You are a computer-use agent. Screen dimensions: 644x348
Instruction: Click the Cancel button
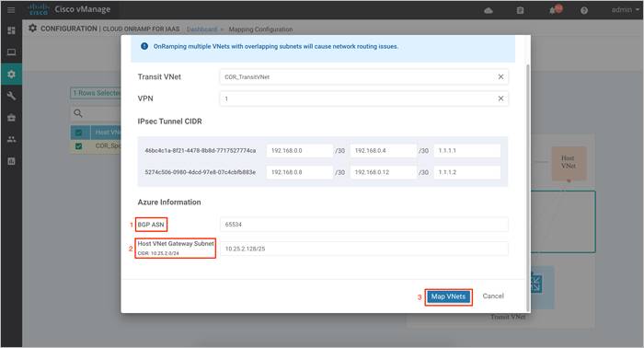(493, 296)
